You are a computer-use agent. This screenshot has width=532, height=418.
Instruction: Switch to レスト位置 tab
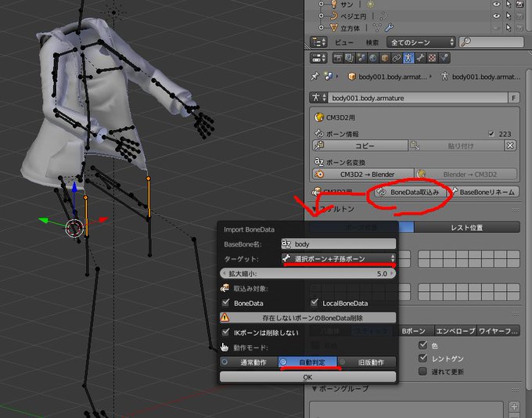(467, 227)
